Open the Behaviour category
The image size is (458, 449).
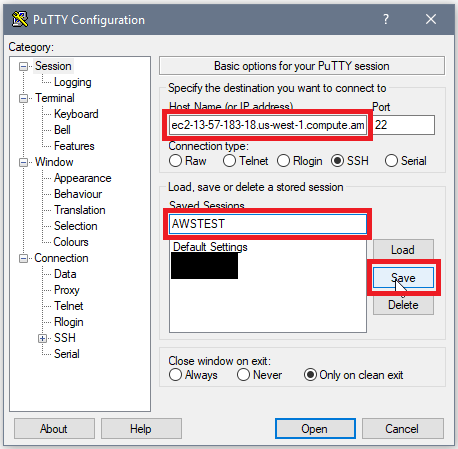tap(78, 194)
